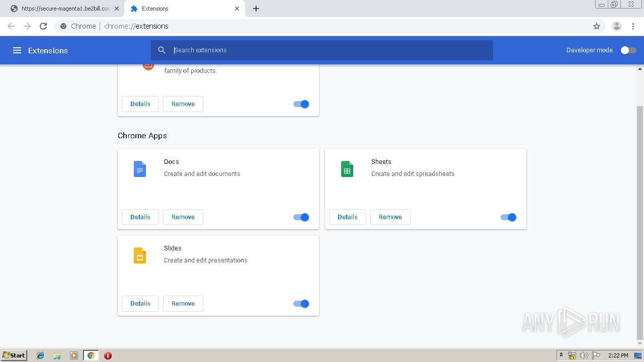Disable the Docs app toggle
Screen dimensions: 644x362
(x=301, y=217)
